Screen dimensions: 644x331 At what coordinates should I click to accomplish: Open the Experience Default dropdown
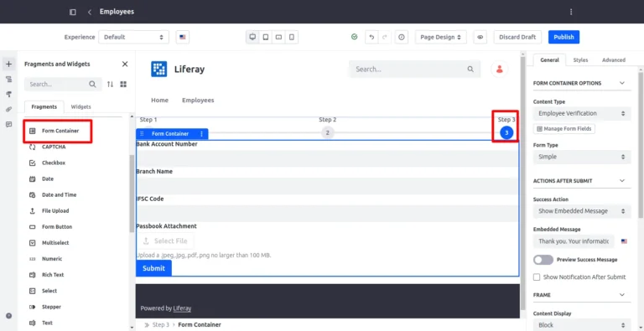(133, 37)
